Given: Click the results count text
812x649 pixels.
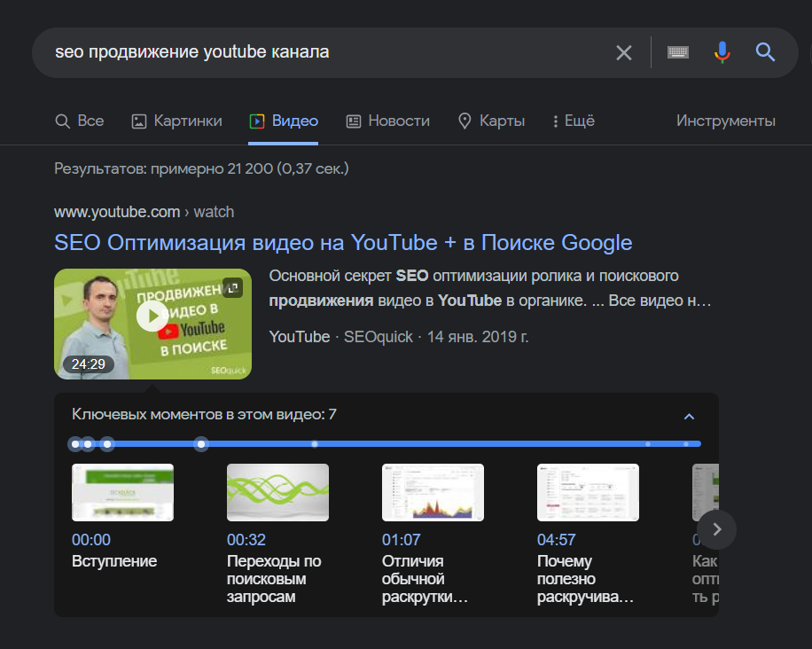Looking at the screenshot, I should click(201, 168).
